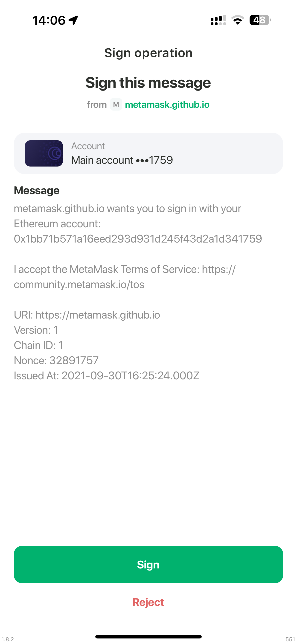The height and width of the screenshot is (644, 297).
Task: Tap the location arrow icon
Action: pyautogui.click(x=73, y=20)
